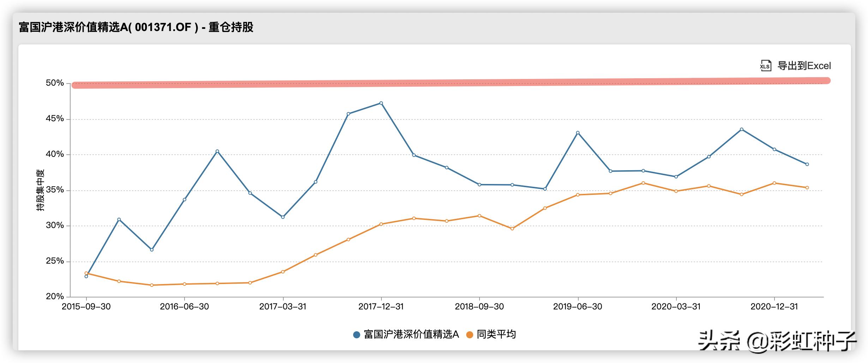This screenshot has width=868, height=363.
Task: Click the 2016-06-30 x-axis date label
Action: coord(184,307)
